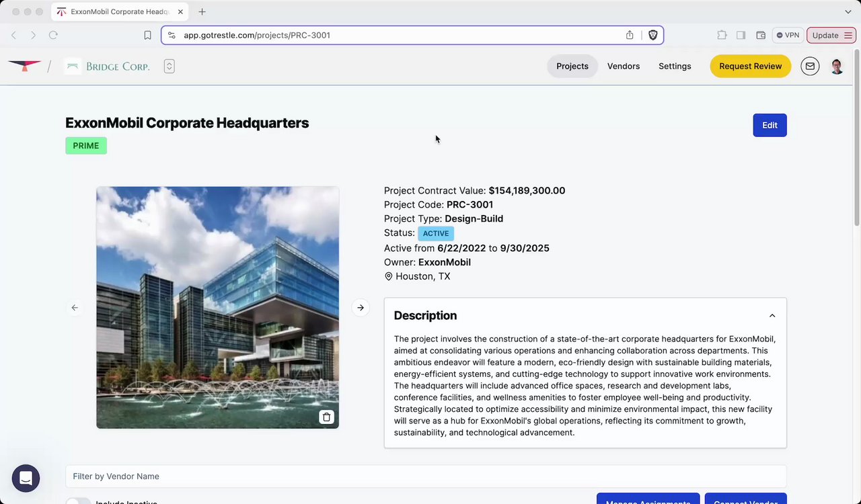Show previous project image

75,308
